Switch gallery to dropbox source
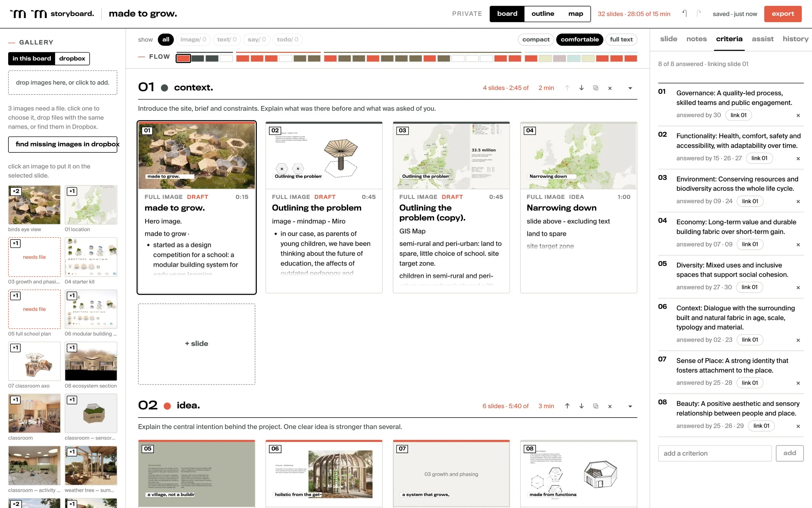The width and height of the screenshot is (812, 508). pos(72,58)
